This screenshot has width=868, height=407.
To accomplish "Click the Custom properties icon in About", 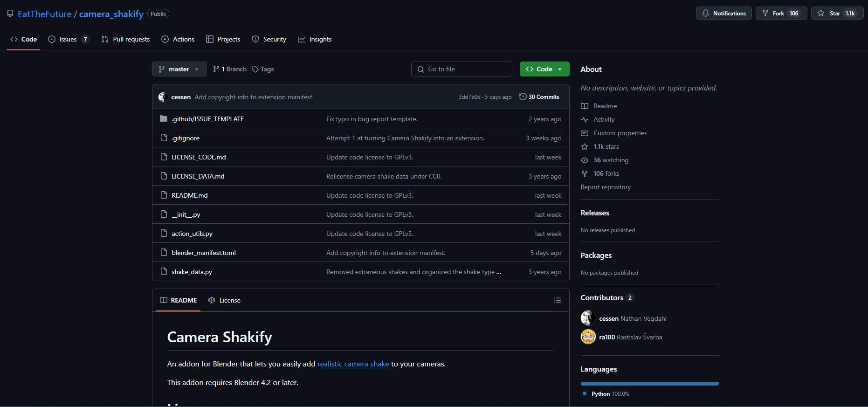I will point(585,133).
